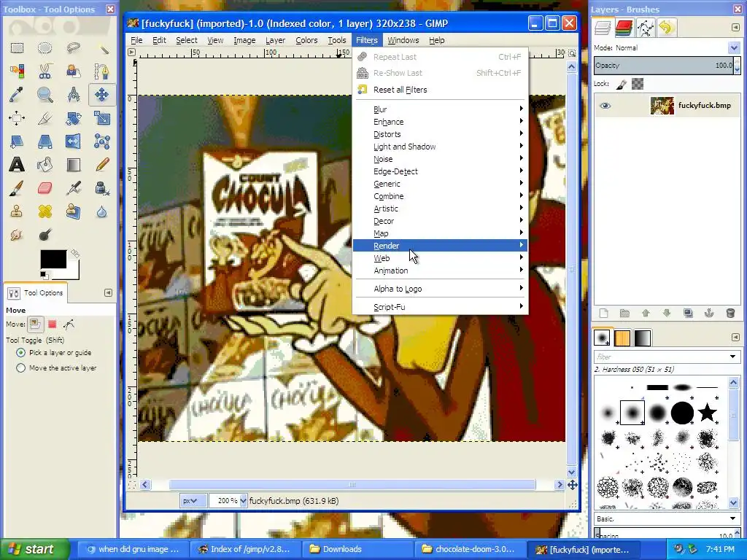
Task: Select the Rectangle Select tool
Action: coord(17,47)
